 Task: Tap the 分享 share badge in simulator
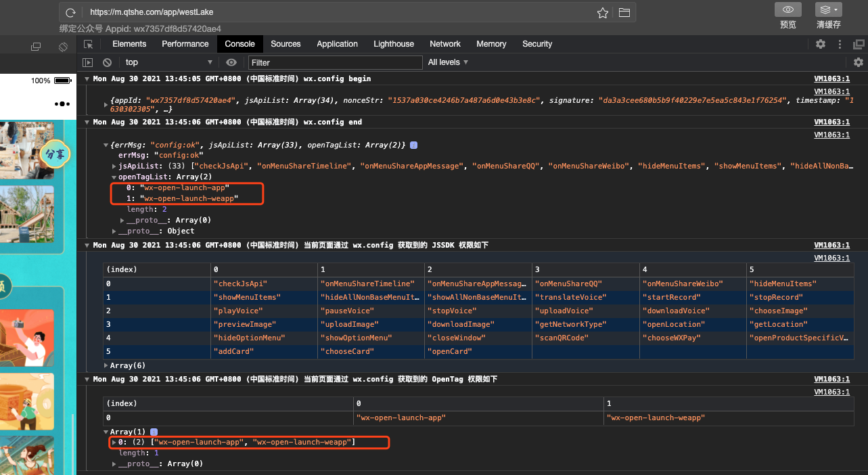tap(55, 153)
